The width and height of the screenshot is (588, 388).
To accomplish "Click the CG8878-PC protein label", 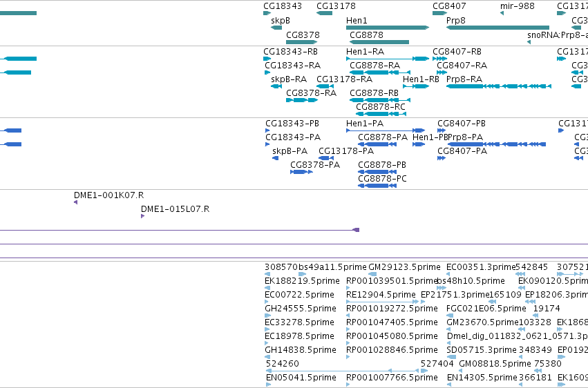I will pyautogui.click(x=383, y=179).
